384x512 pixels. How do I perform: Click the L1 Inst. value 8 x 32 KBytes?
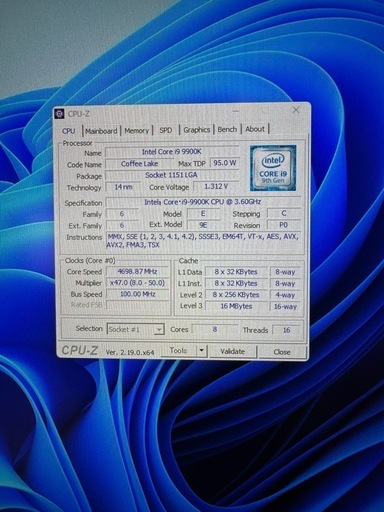pyautogui.click(x=236, y=284)
